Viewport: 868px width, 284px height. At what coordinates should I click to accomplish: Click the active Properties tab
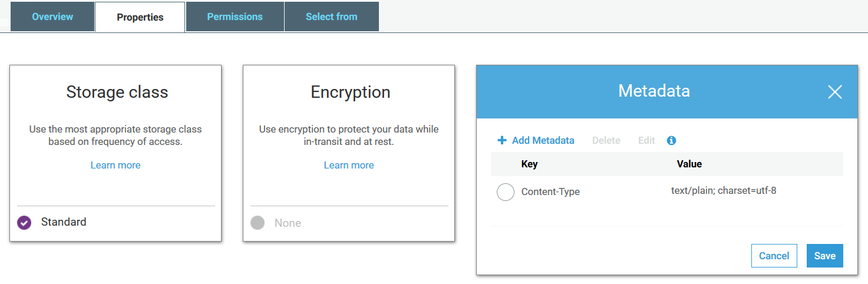(x=140, y=17)
